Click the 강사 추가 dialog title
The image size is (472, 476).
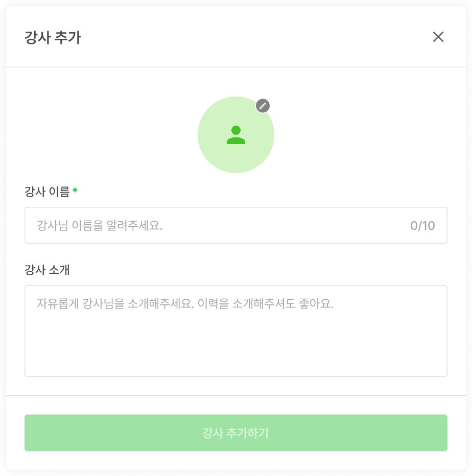53,37
